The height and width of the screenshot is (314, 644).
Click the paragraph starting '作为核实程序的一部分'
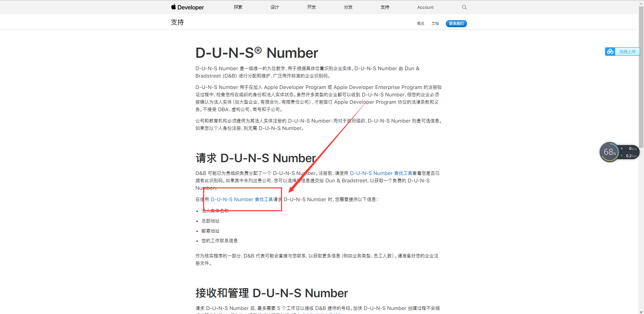pyautogui.click(x=317, y=260)
